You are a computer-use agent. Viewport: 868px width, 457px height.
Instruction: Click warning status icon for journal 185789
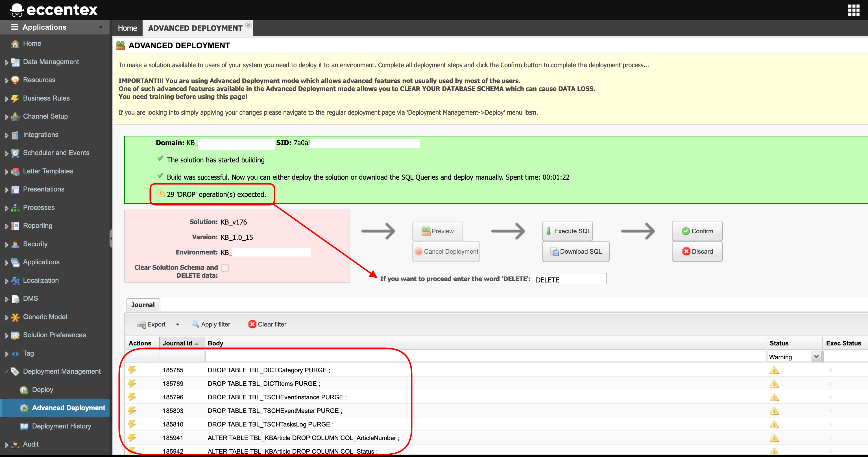pos(774,384)
